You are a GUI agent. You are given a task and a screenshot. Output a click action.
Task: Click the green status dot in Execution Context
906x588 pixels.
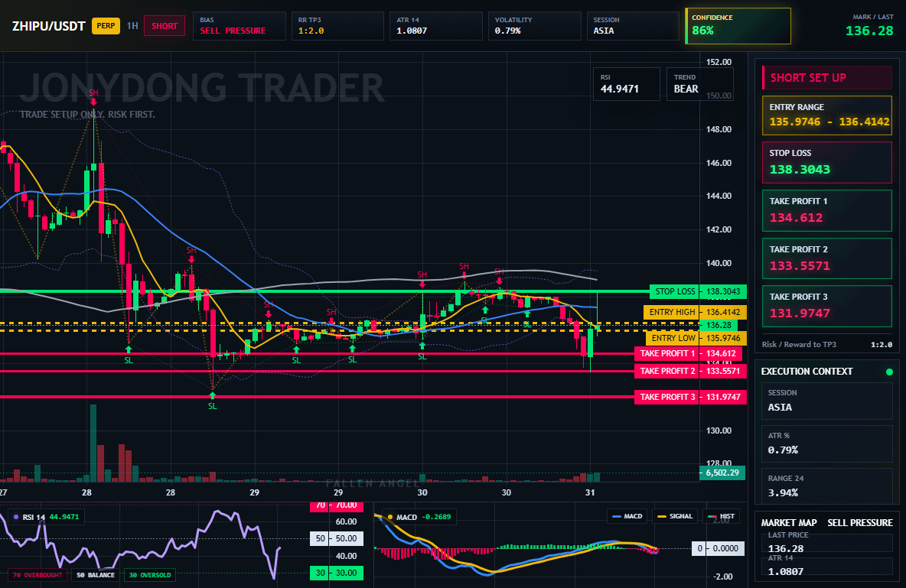pos(889,372)
